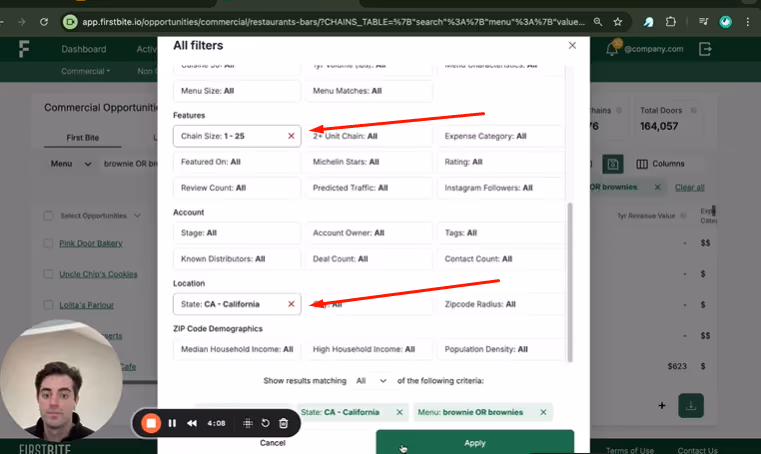Viewport: 761px width, 454px height.
Task: Check the Pink Door Bakery row
Action: [x=48, y=243]
